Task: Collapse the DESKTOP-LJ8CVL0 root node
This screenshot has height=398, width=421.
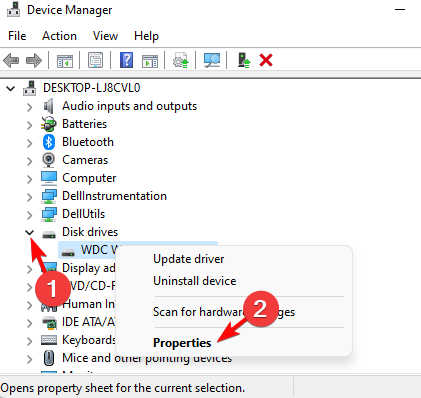Action: tap(11, 89)
